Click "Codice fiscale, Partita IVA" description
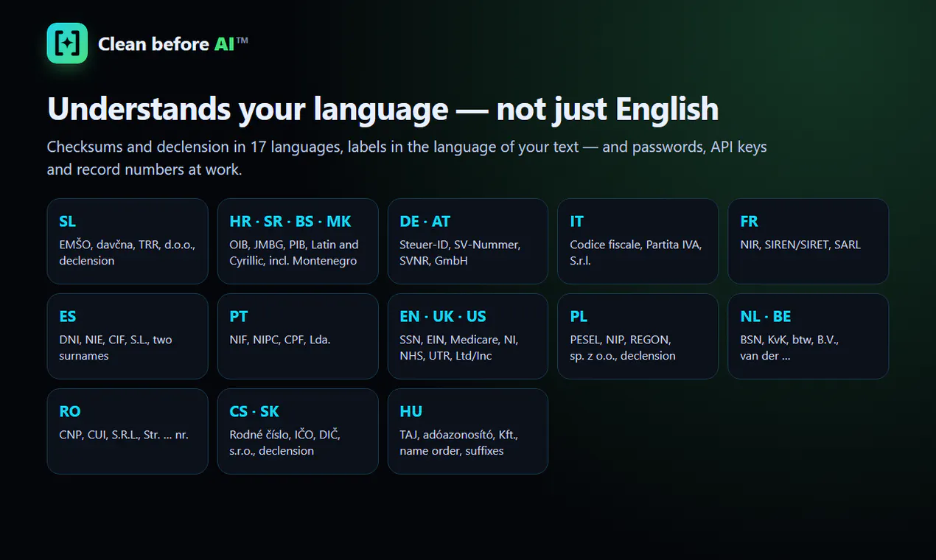The height and width of the screenshot is (560, 936). (x=635, y=253)
